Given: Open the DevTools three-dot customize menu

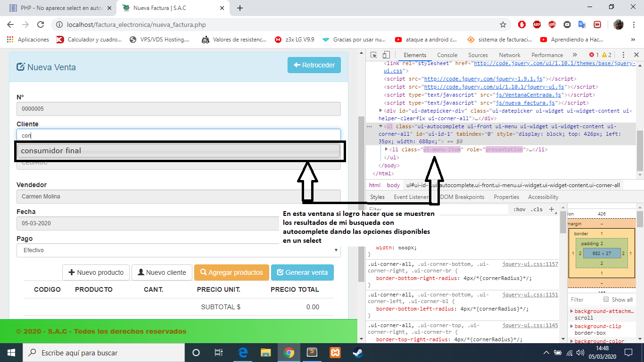Looking at the screenshot, I should pyautogui.click(x=623, y=55).
